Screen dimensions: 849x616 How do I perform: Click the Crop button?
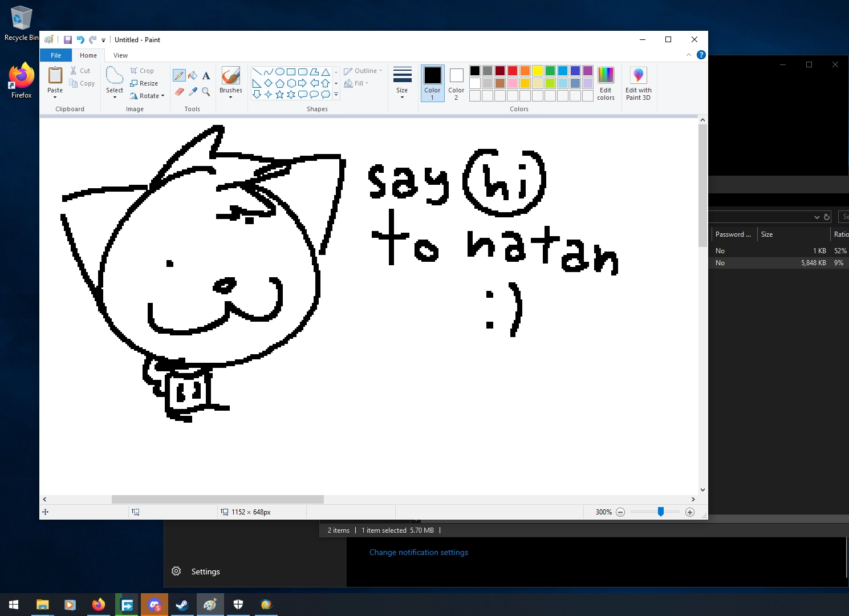143,71
